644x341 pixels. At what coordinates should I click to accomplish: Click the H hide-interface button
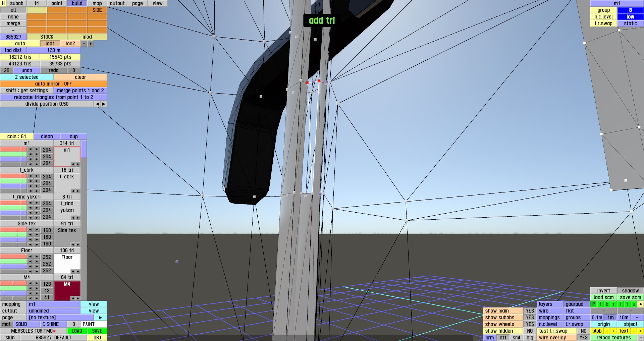coord(3,3)
